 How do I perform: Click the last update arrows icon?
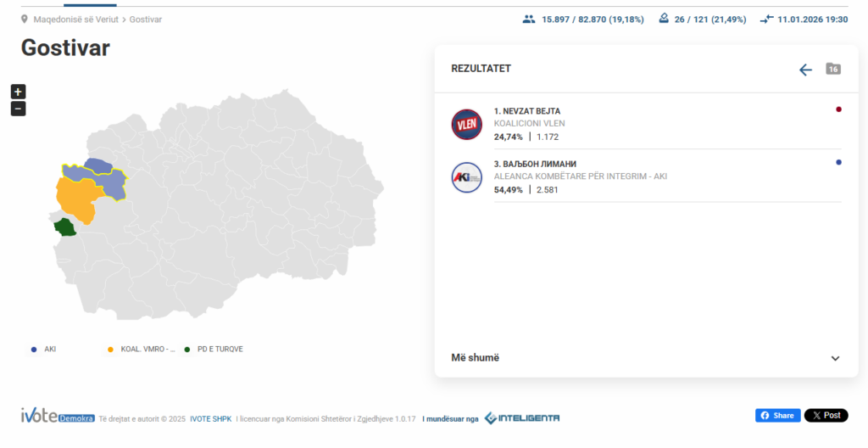766,19
